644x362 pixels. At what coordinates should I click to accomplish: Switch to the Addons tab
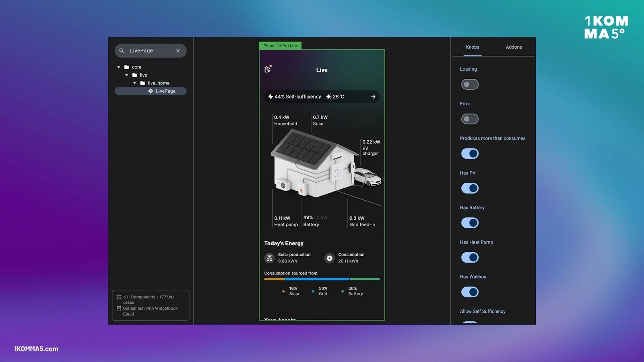pos(514,47)
